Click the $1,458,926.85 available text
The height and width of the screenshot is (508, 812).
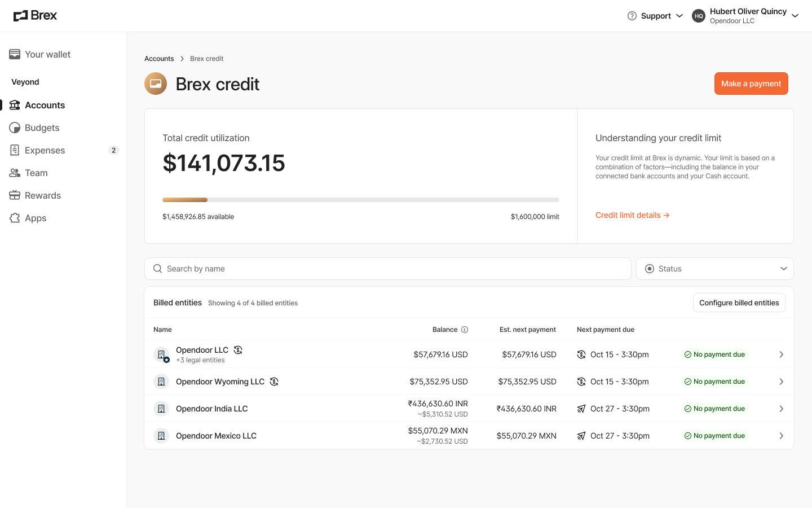[198, 217]
